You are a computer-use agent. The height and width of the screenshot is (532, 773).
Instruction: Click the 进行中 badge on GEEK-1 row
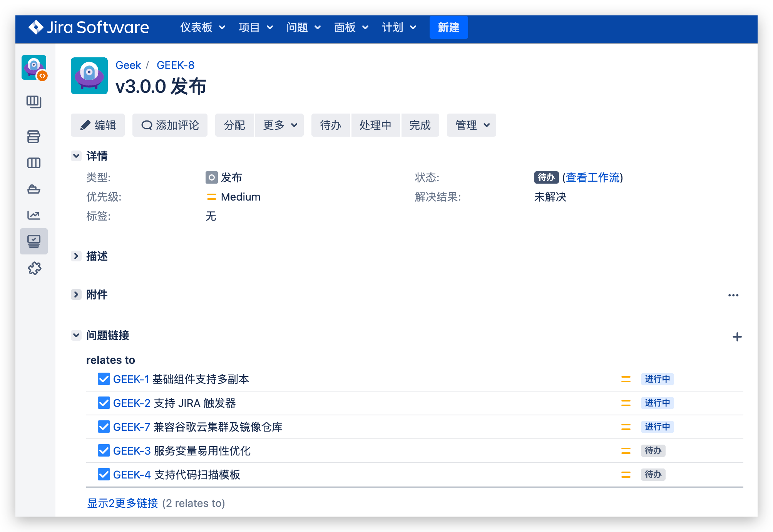pyautogui.click(x=658, y=379)
